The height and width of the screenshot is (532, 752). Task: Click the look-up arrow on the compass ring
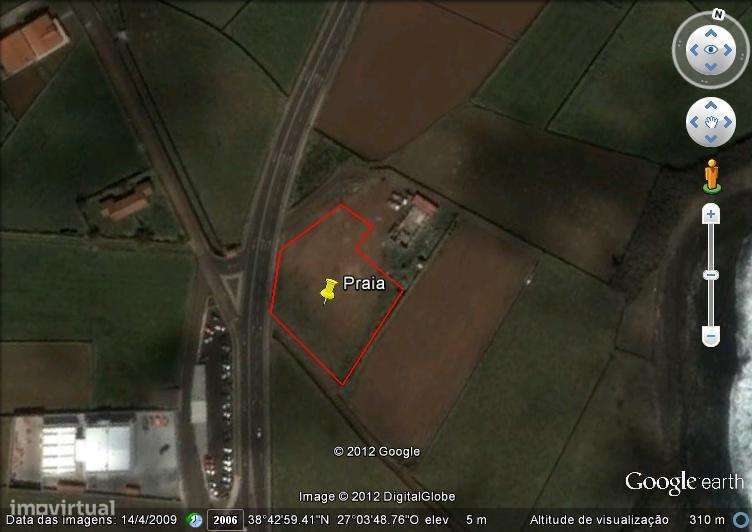point(711,33)
